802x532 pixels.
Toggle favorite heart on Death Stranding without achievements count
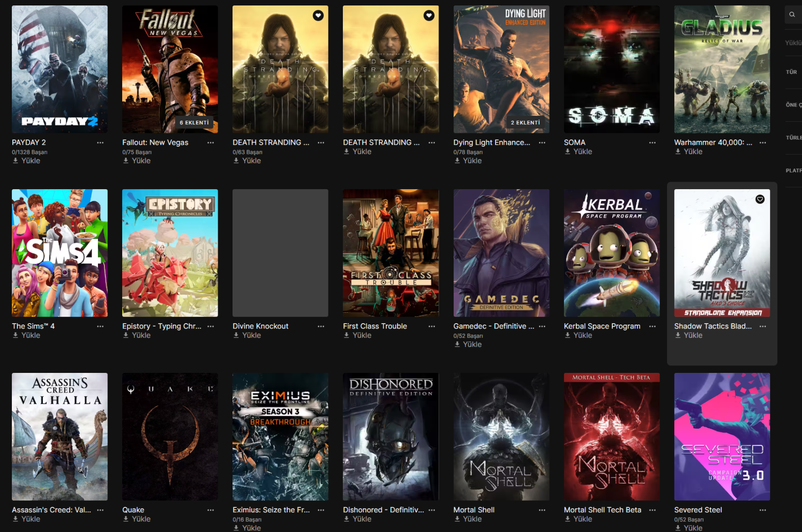[429, 15]
